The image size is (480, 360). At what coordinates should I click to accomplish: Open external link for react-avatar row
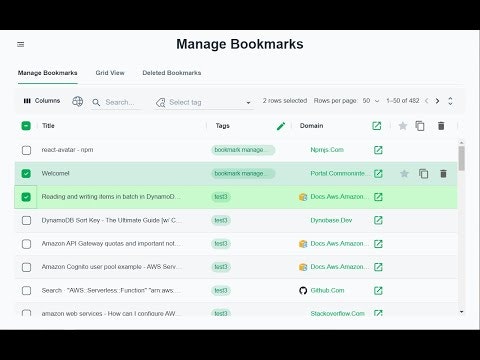pyautogui.click(x=378, y=150)
